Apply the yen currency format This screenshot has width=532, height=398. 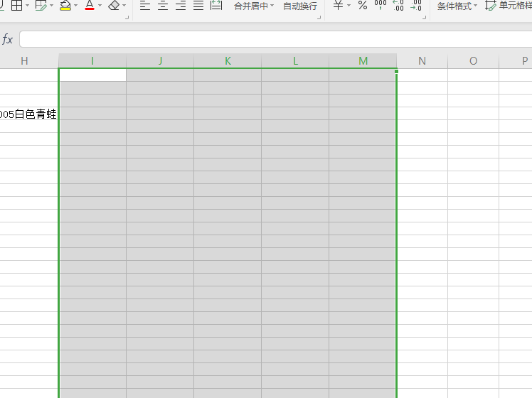tap(338, 5)
